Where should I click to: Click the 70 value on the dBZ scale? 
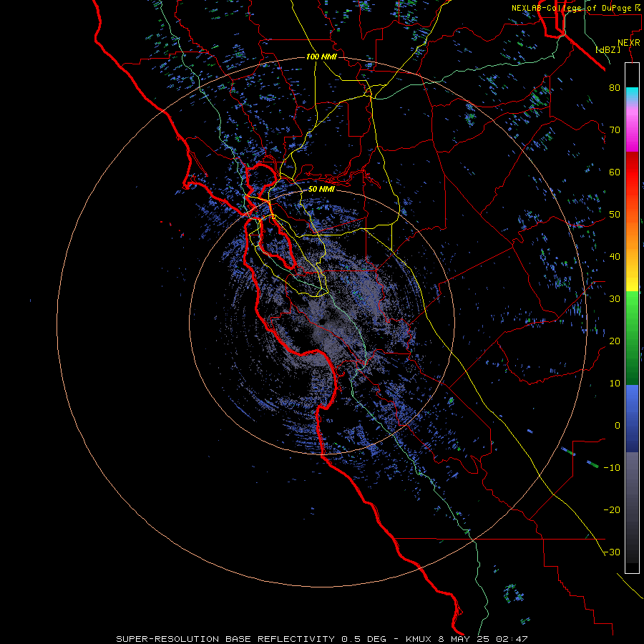pyautogui.click(x=615, y=130)
